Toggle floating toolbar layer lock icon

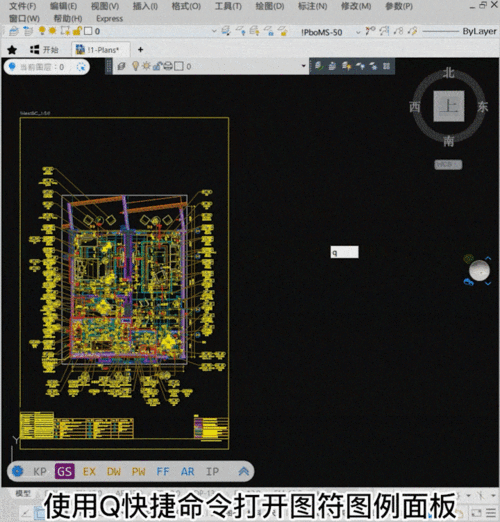[157, 66]
